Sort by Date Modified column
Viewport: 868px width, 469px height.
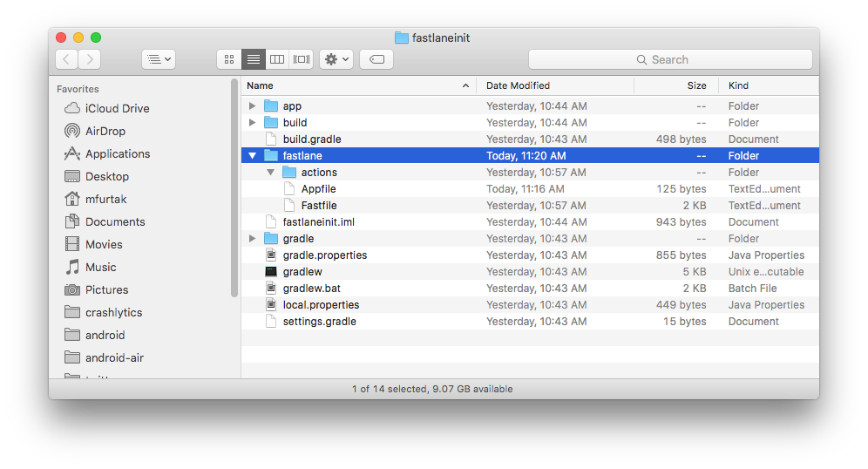518,85
